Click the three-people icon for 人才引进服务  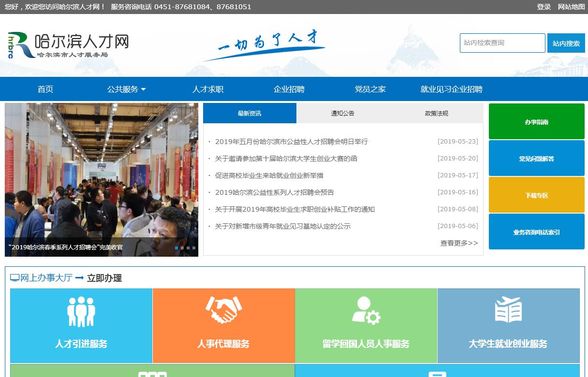(x=81, y=311)
